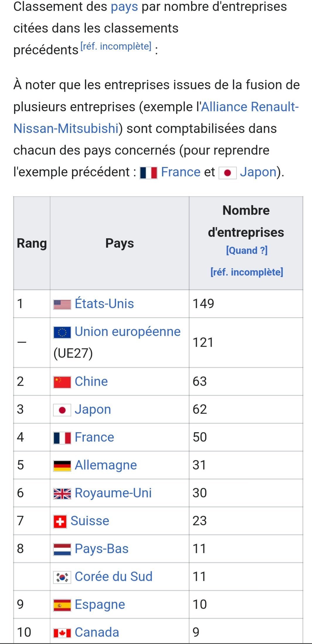Click the "[Quand ?]" annotation in the header

tap(247, 251)
